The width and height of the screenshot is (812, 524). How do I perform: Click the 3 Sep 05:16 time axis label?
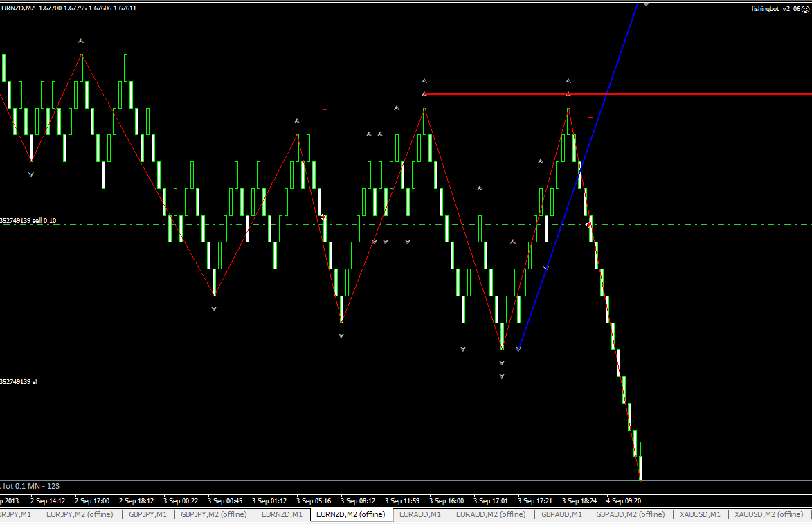point(314,500)
